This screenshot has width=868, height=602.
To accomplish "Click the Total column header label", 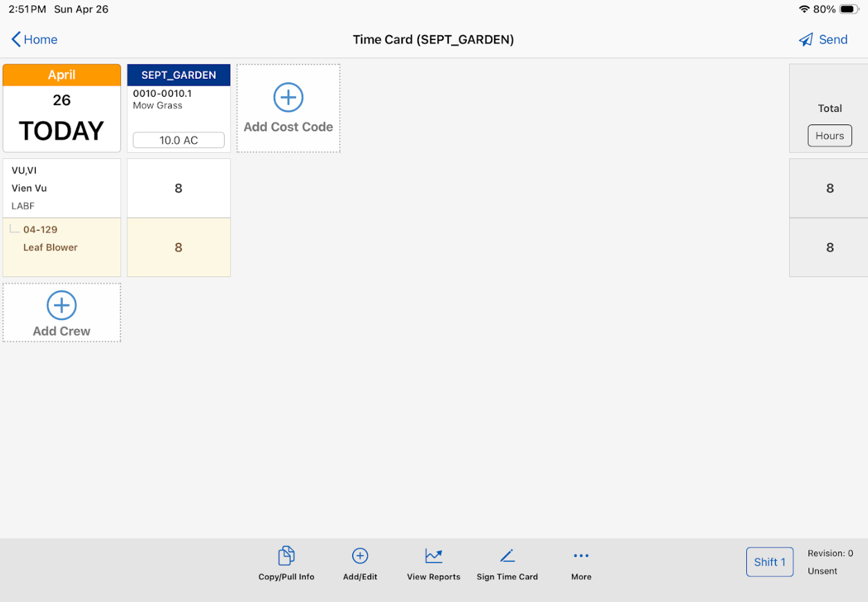I will 830,108.
